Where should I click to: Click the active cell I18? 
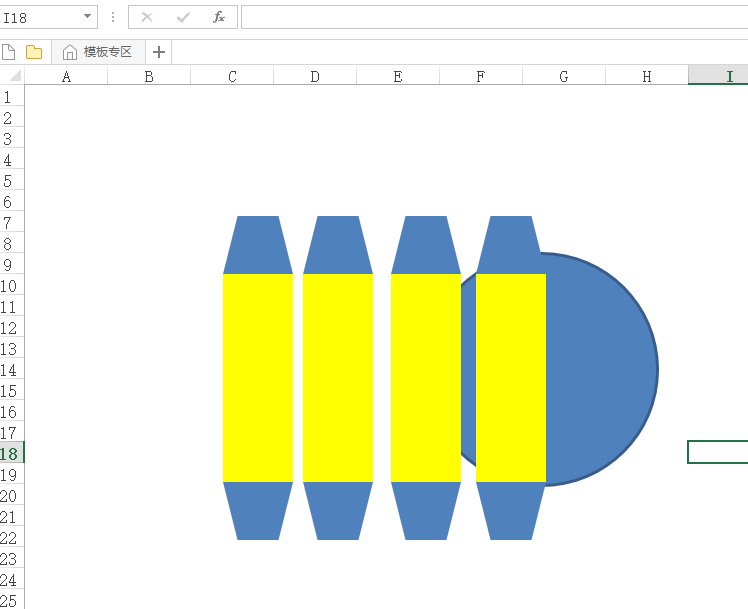point(718,453)
